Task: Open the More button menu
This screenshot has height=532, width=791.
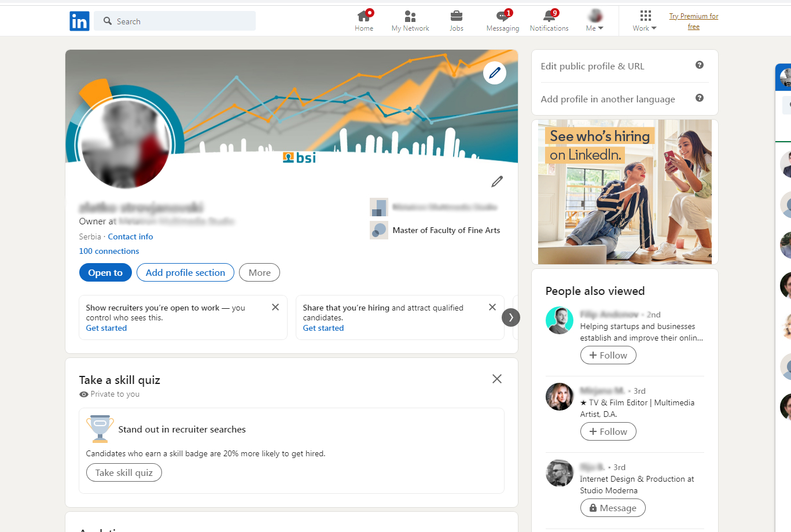Action: tap(259, 272)
